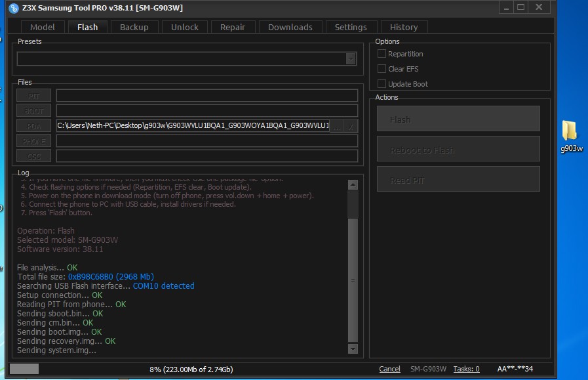Click 'COM10 detected' in the log

[x=163, y=286]
